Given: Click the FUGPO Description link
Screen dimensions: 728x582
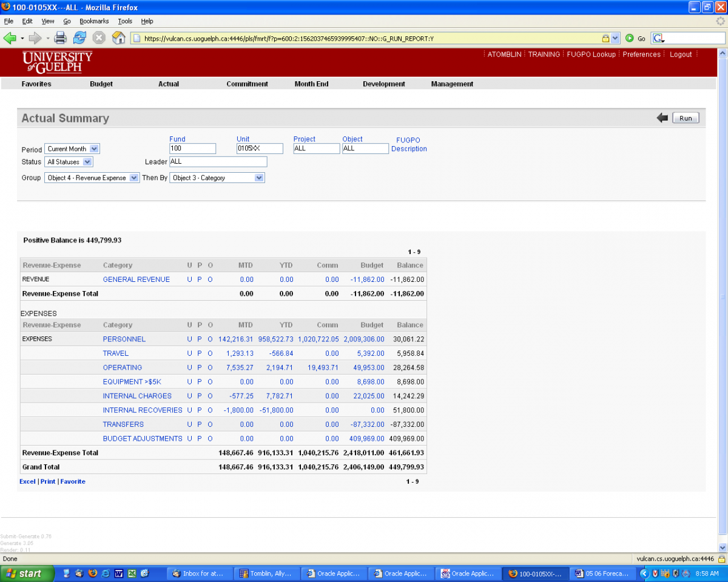Looking at the screenshot, I should (x=409, y=144).
